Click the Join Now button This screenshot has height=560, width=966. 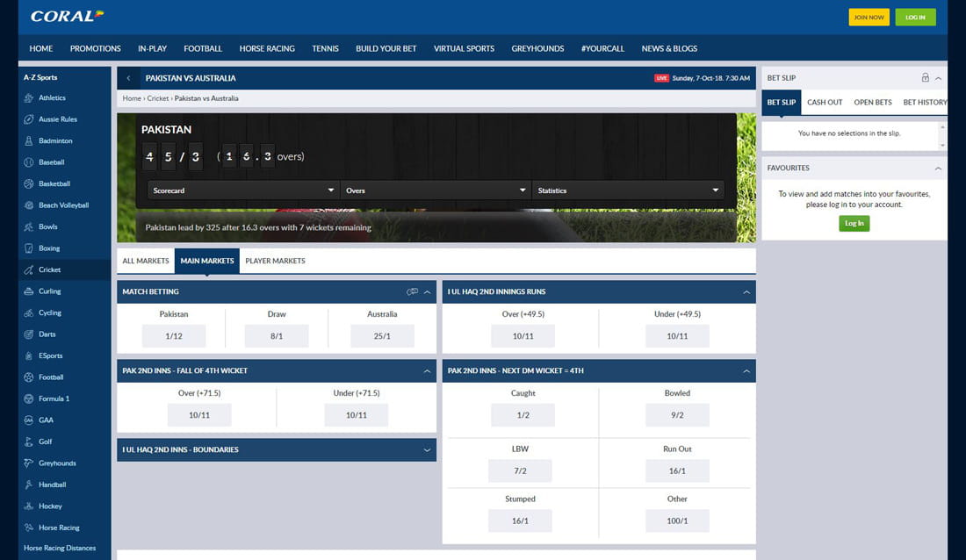point(868,17)
